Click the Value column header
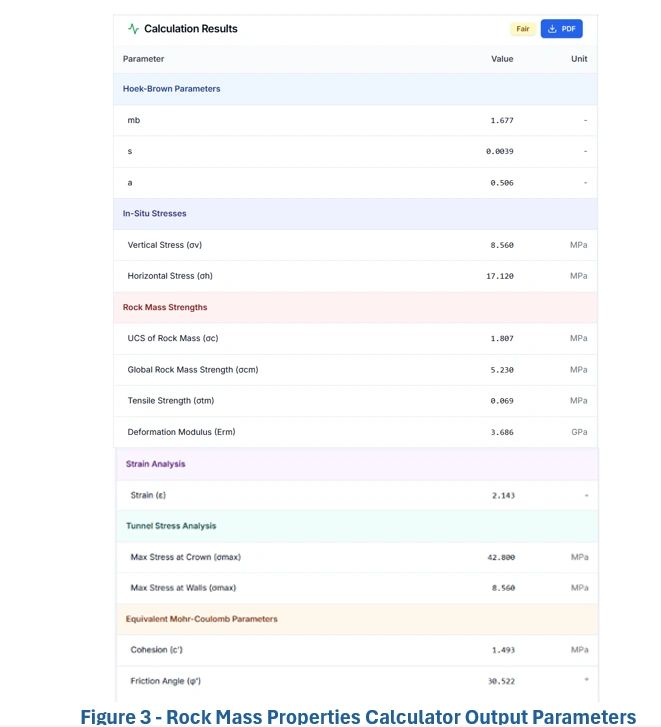 (x=502, y=59)
